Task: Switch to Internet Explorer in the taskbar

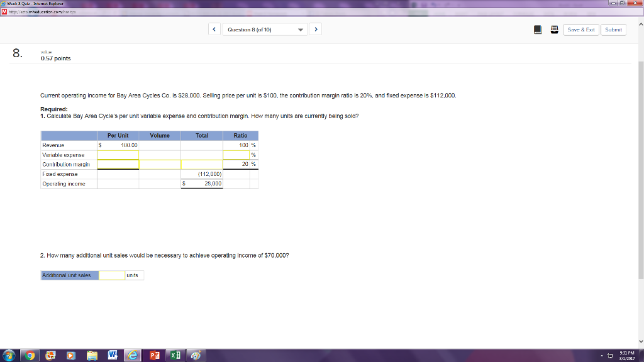Action: 133,356
